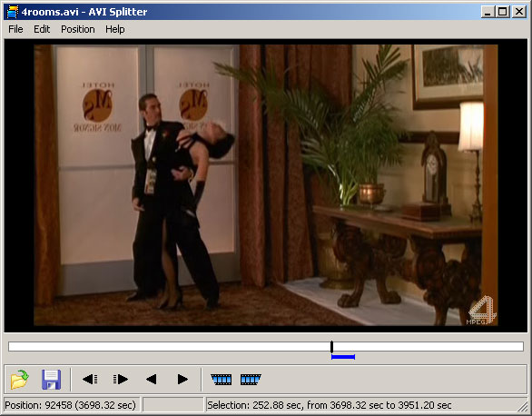This screenshot has height=416, width=532.
Task: Click the video preview frame
Action: (x=266, y=185)
